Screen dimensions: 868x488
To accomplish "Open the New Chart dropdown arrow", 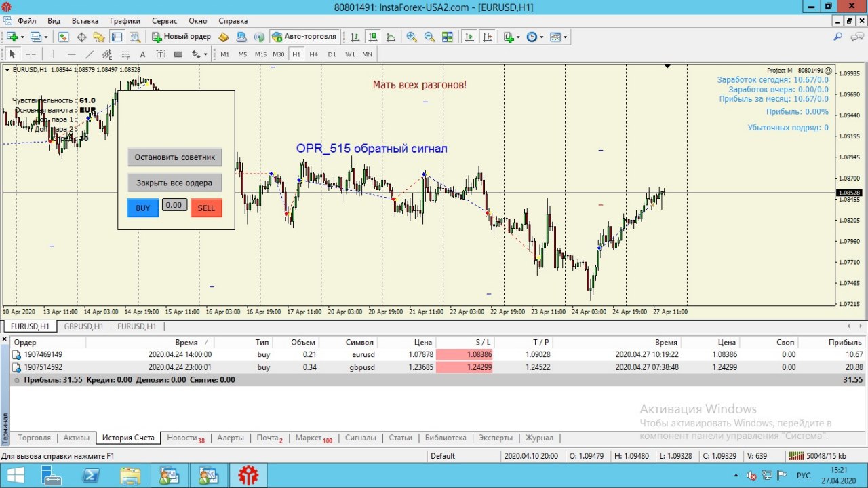I will 22,37.
